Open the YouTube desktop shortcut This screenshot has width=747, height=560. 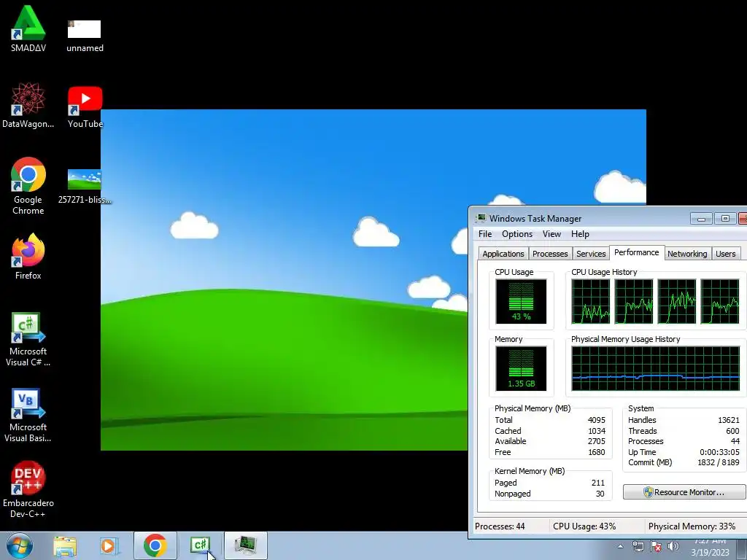85,106
